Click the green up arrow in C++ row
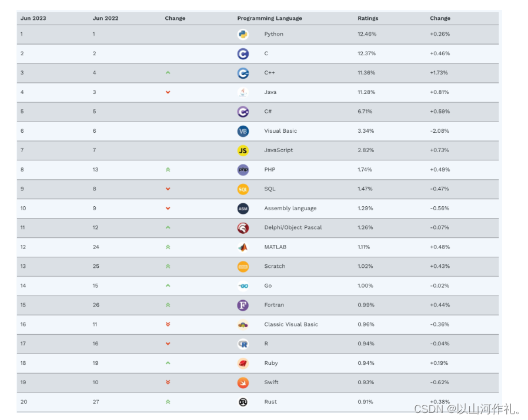 [168, 73]
